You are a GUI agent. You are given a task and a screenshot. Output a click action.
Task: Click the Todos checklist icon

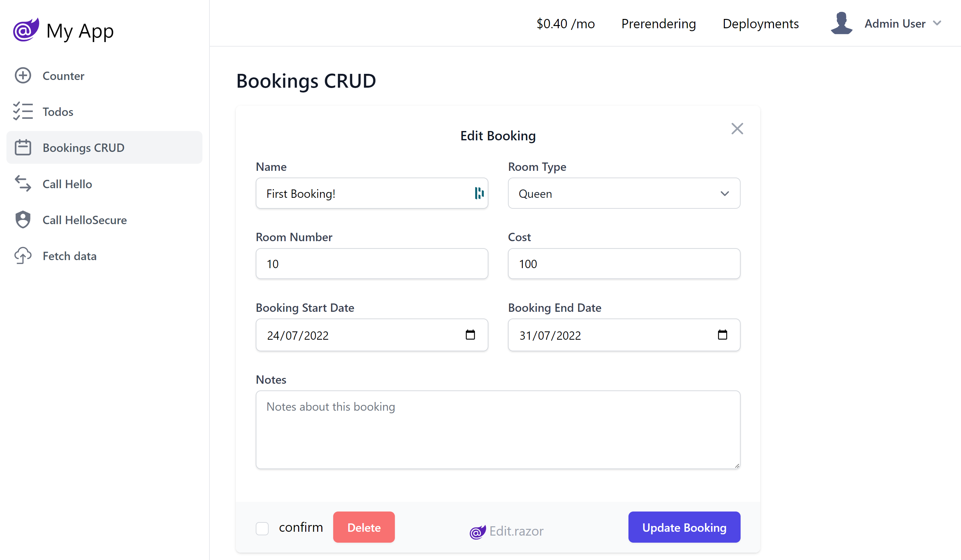tap(23, 111)
